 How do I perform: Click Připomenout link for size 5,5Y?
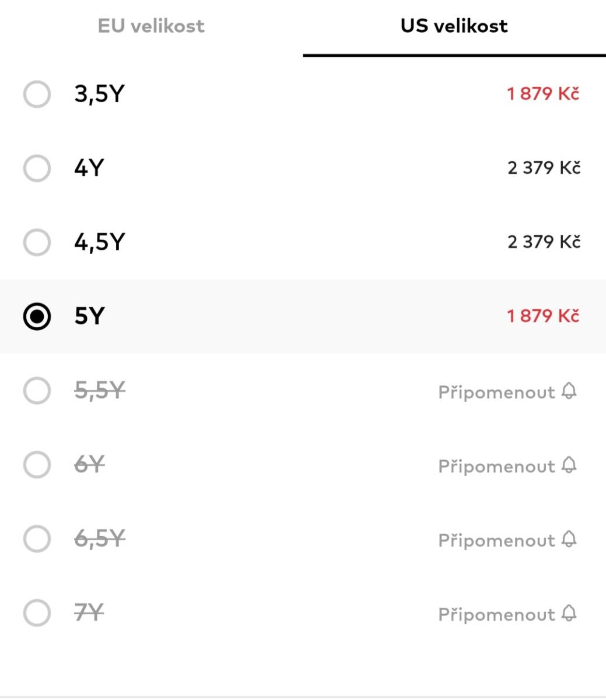click(496, 392)
